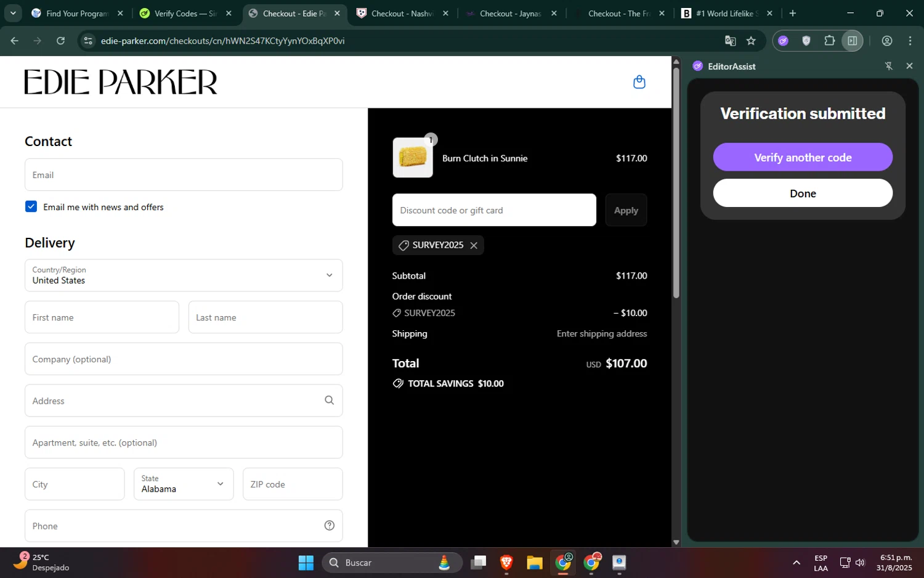Click the City field
Screen dimensions: 924x578
[x=75, y=484]
